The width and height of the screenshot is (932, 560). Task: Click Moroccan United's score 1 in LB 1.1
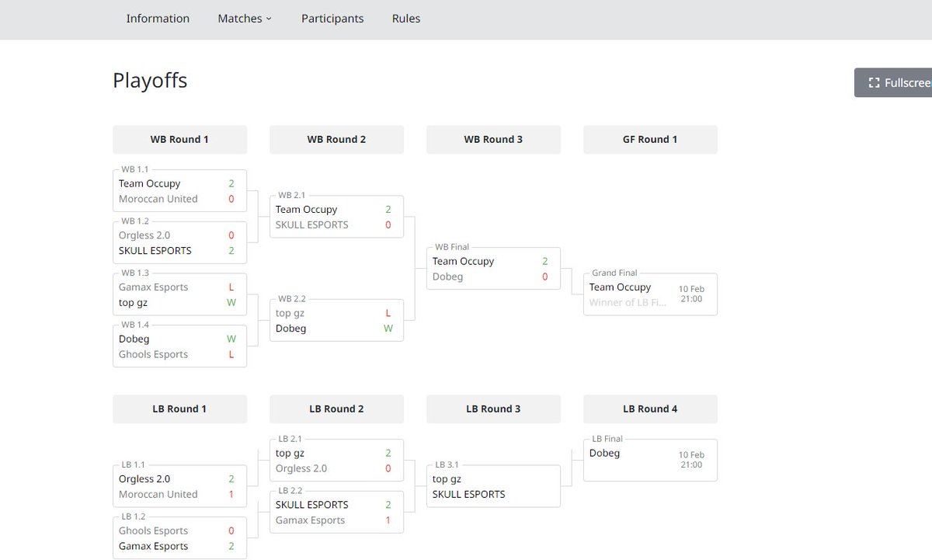pyautogui.click(x=231, y=495)
